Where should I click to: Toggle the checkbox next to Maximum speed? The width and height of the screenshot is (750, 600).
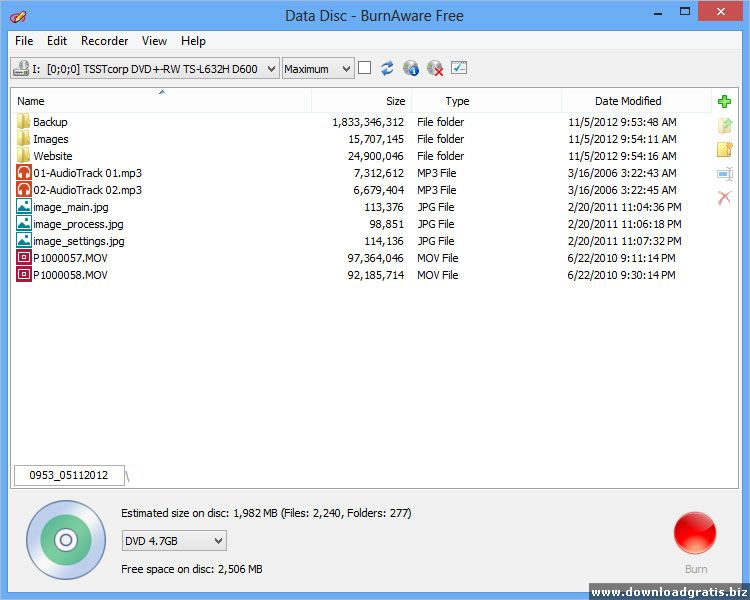click(364, 68)
